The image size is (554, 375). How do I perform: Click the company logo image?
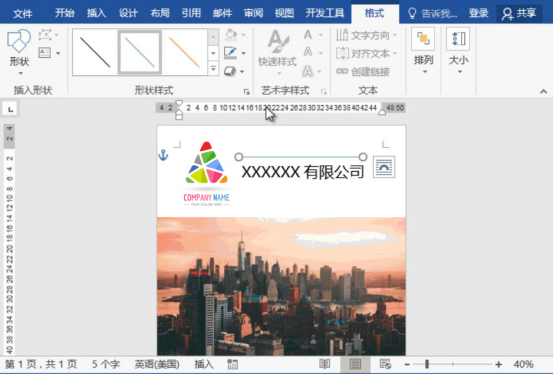click(x=207, y=174)
